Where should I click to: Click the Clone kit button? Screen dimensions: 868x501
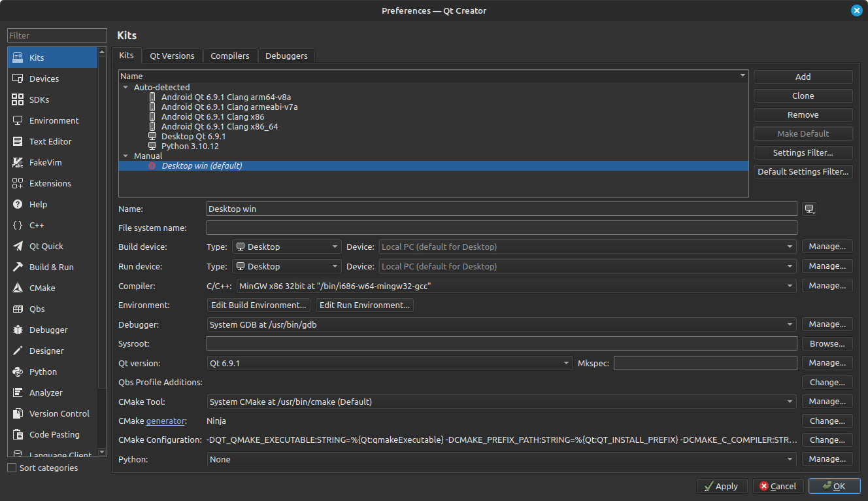[803, 95]
